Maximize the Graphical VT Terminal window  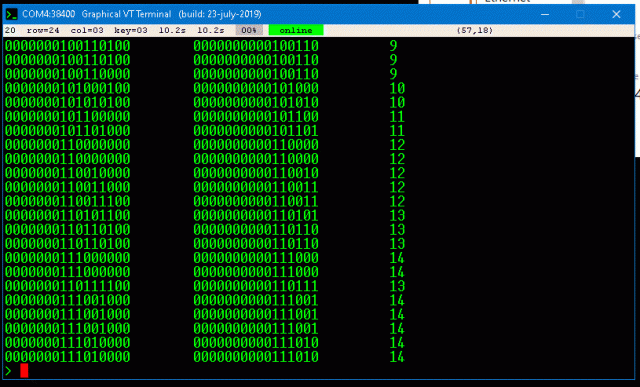coord(580,14)
